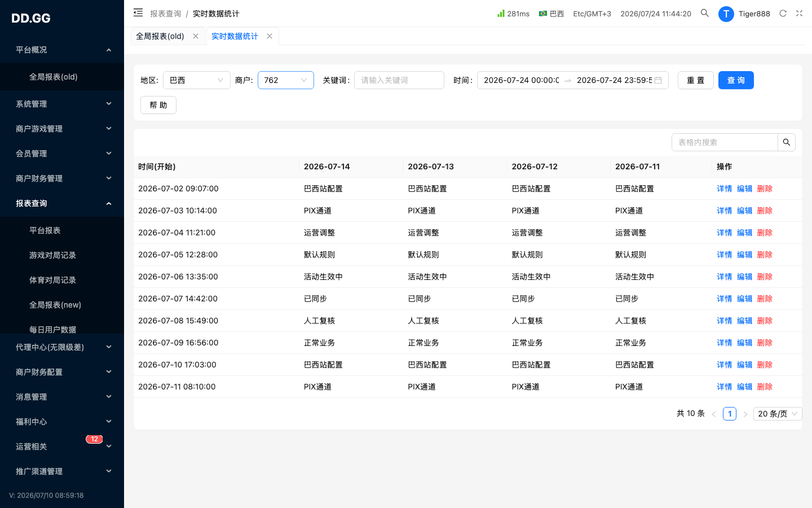Open the 20 条/页 page size selector
The height and width of the screenshot is (508, 812).
778,414
